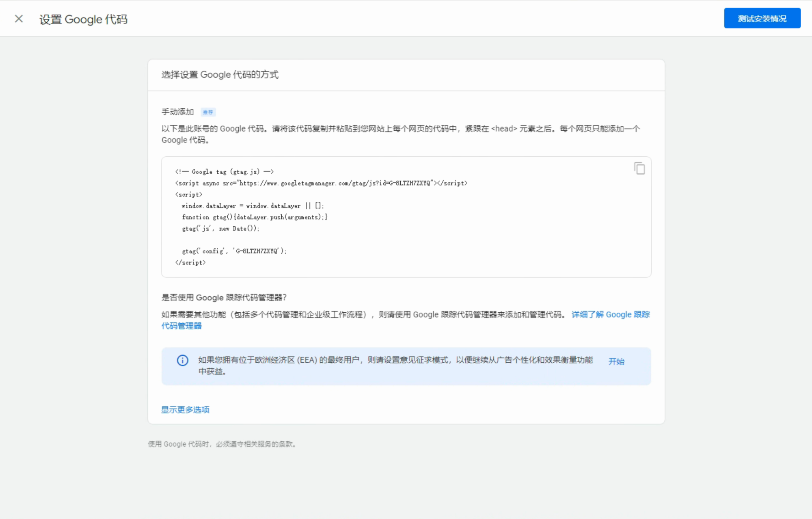This screenshot has width=812, height=519.
Task: Click the function gtag() code line
Action: point(254,217)
